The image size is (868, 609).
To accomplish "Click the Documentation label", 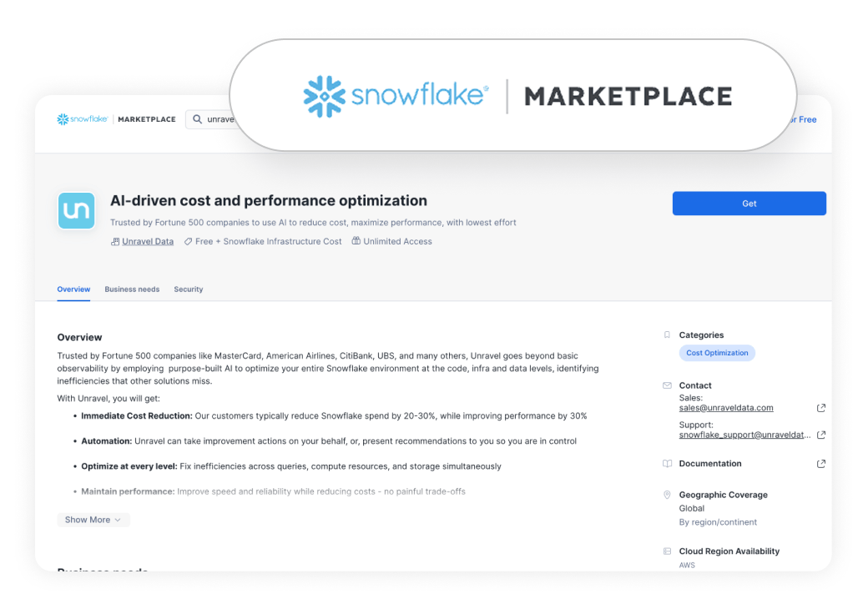I will pos(710,464).
